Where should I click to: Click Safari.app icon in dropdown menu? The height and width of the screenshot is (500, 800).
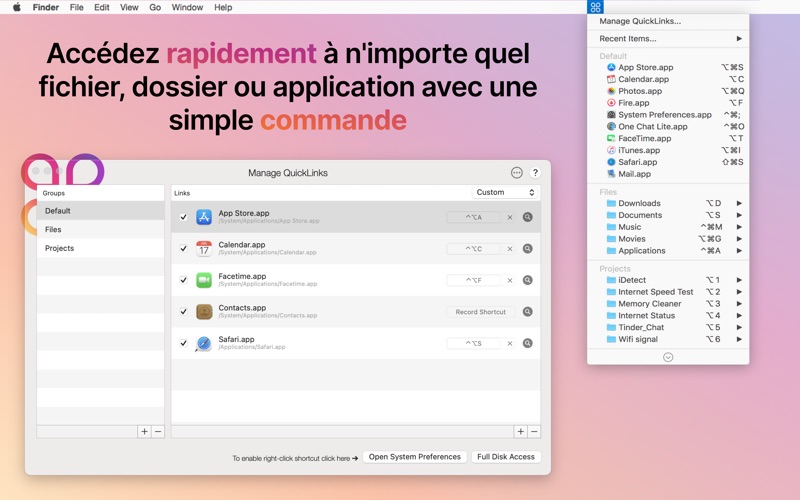click(611, 162)
